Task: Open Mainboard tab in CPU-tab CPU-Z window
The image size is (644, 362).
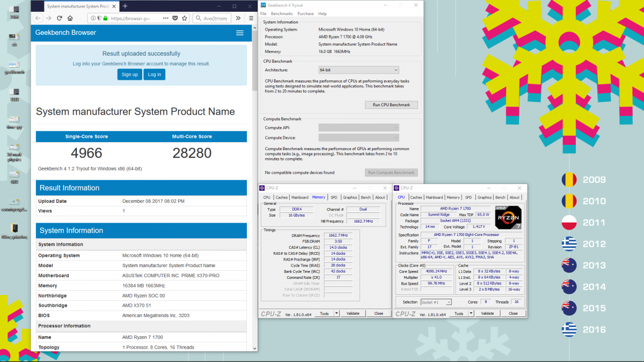Action: pos(434,197)
